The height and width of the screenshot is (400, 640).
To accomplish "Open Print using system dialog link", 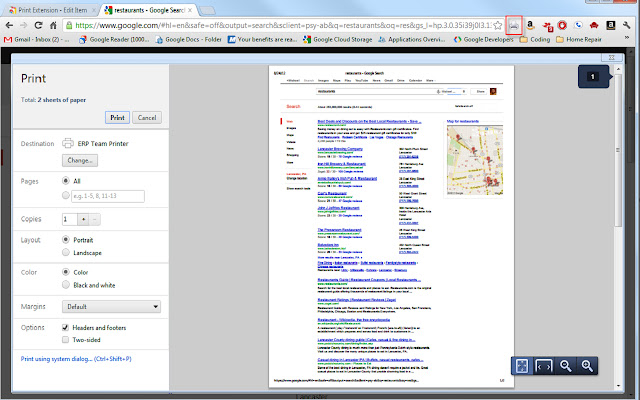I will 76,359.
